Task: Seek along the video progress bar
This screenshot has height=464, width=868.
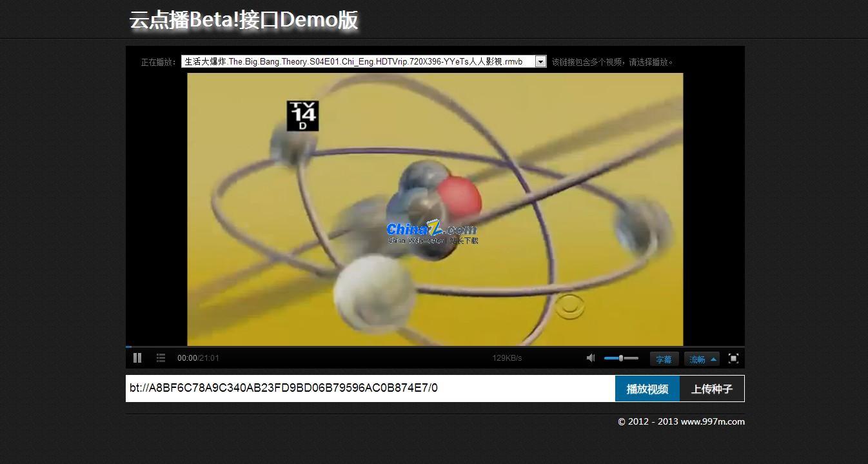Action: point(435,347)
